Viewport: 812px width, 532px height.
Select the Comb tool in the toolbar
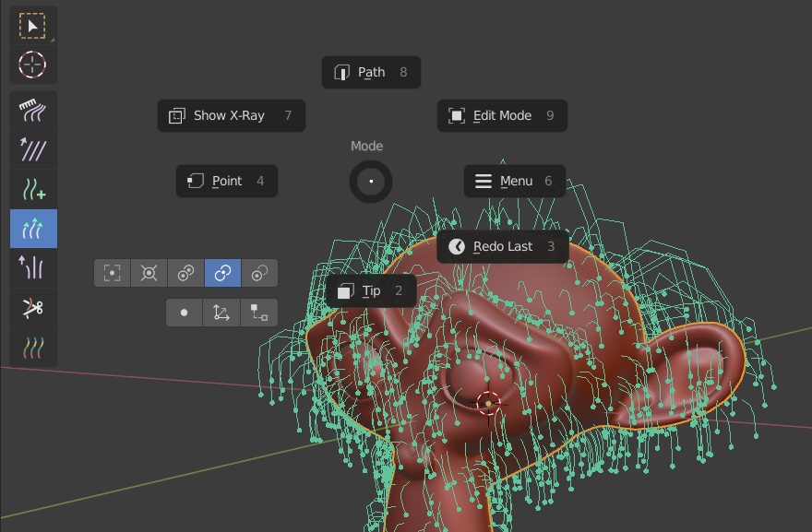33,111
